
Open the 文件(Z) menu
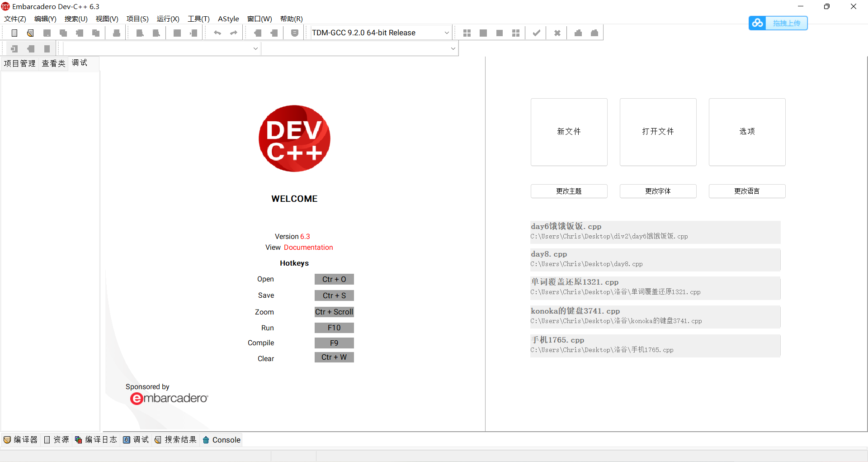point(15,19)
